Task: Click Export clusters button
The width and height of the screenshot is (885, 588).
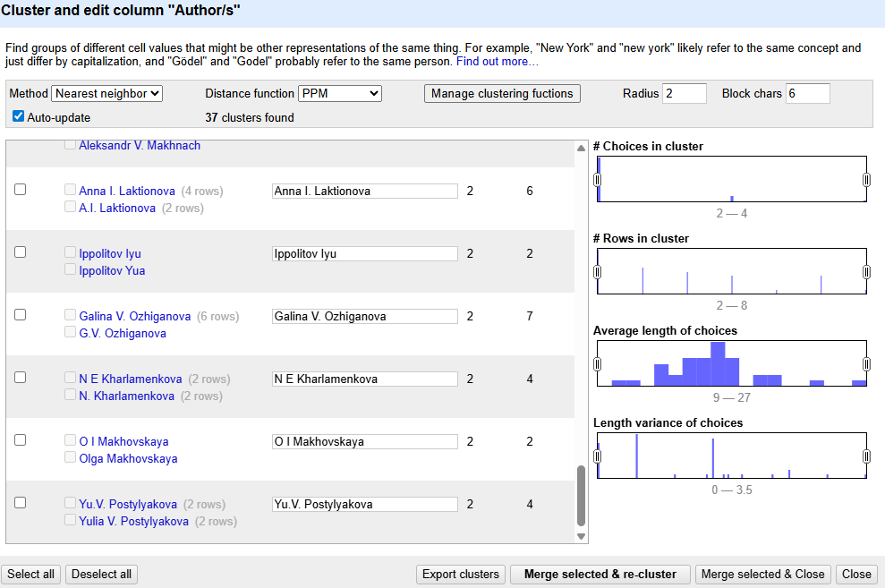Action: click(461, 575)
